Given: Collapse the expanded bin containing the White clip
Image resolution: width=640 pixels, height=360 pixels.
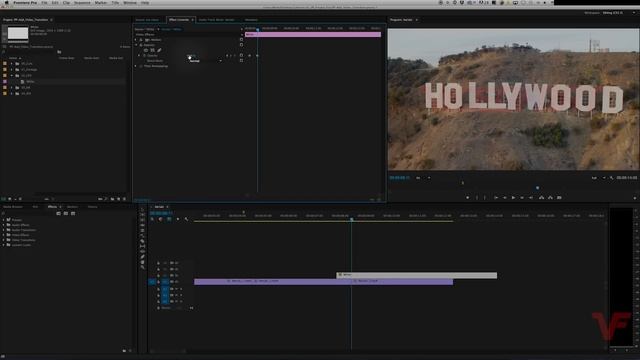Looking at the screenshot, I should point(12,76).
